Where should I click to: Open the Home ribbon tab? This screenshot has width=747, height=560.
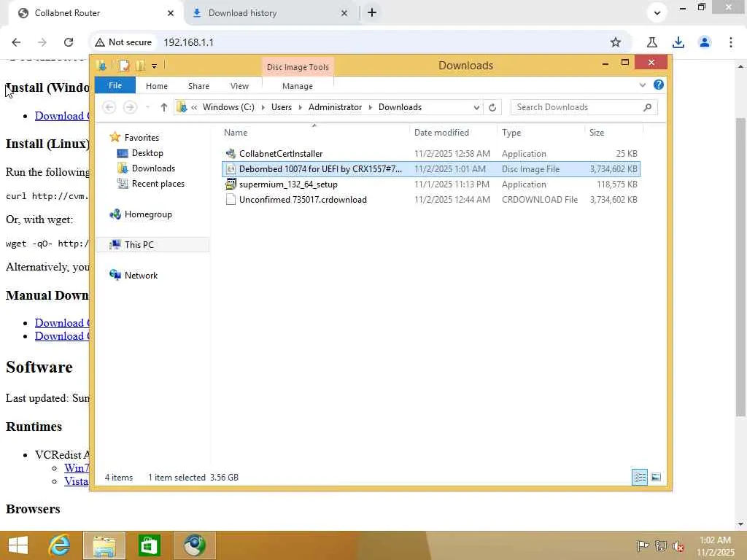coord(157,86)
